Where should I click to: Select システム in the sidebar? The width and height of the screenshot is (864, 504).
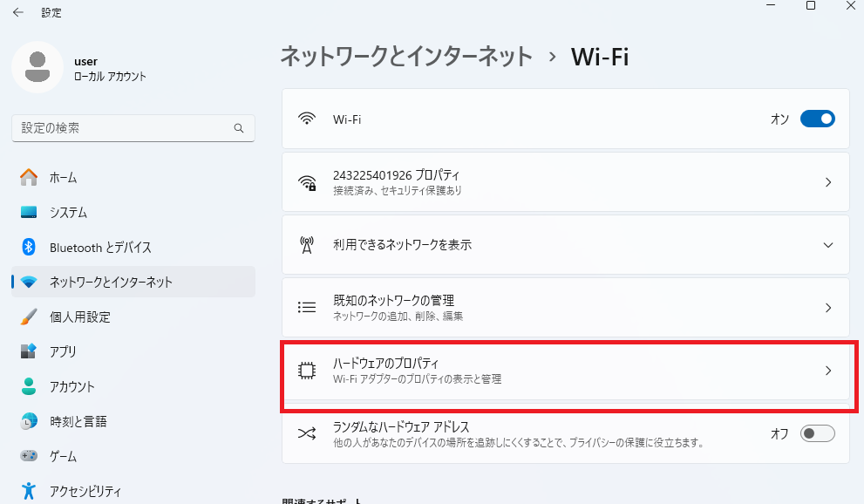(x=68, y=213)
